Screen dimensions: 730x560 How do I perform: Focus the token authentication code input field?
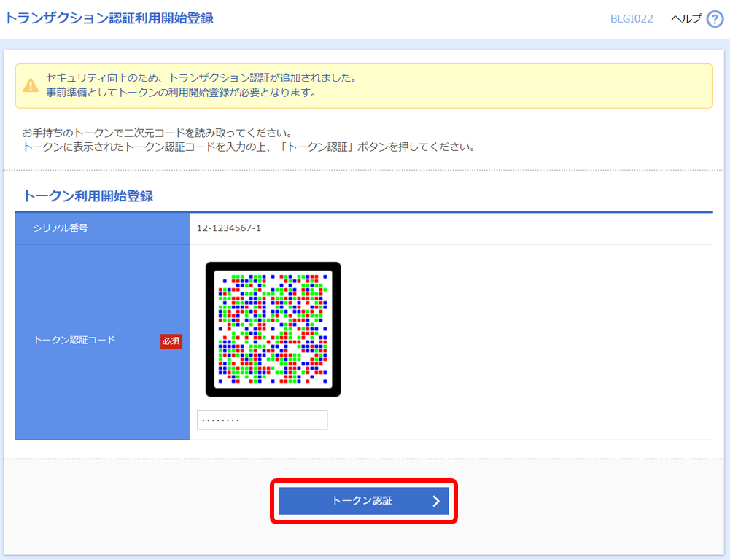(262, 420)
